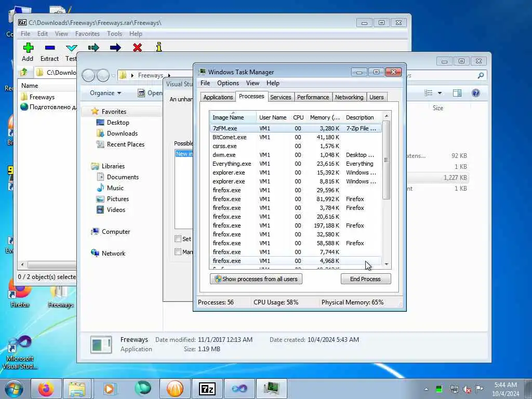The width and height of the screenshot is (532, 399).
Task: Click the Explorer back navigation button
Action: [88, 75]
